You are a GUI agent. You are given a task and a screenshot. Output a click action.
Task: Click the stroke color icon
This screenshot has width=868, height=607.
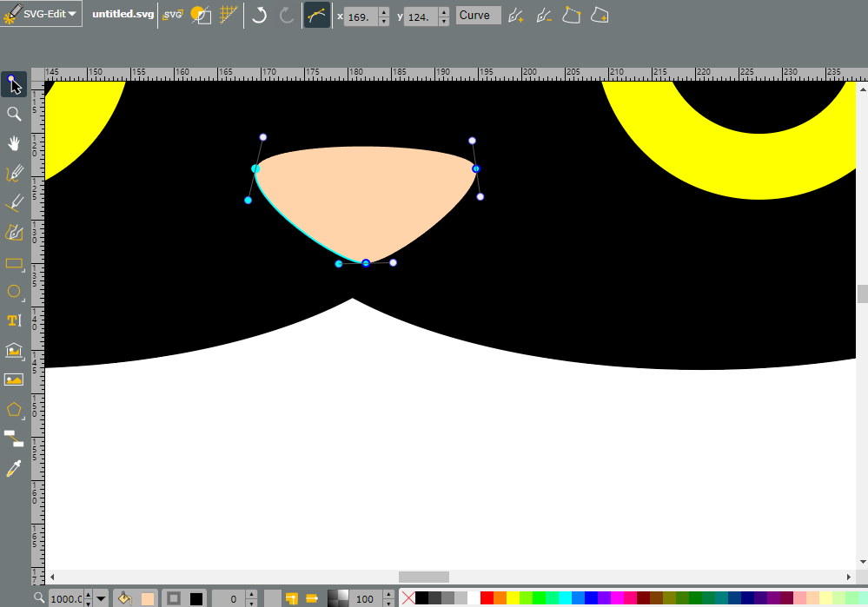coord(174,598)
